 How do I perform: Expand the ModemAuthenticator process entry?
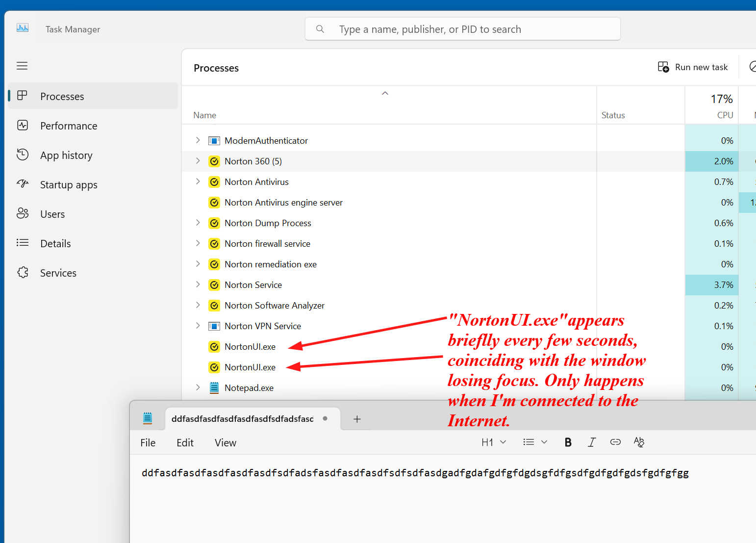198,140
